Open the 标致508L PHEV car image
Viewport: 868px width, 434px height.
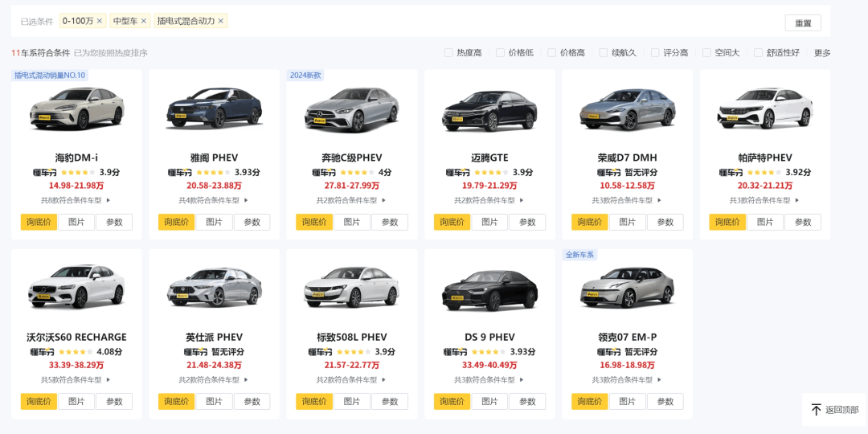[351, 288]
